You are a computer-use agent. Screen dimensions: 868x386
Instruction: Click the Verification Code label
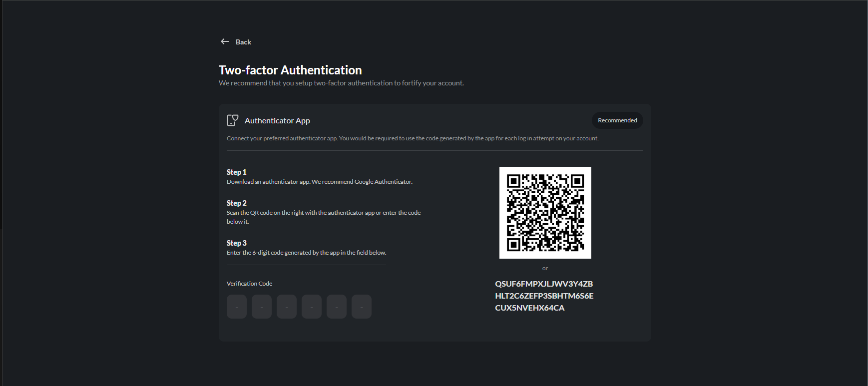click(x=249, y=284)
